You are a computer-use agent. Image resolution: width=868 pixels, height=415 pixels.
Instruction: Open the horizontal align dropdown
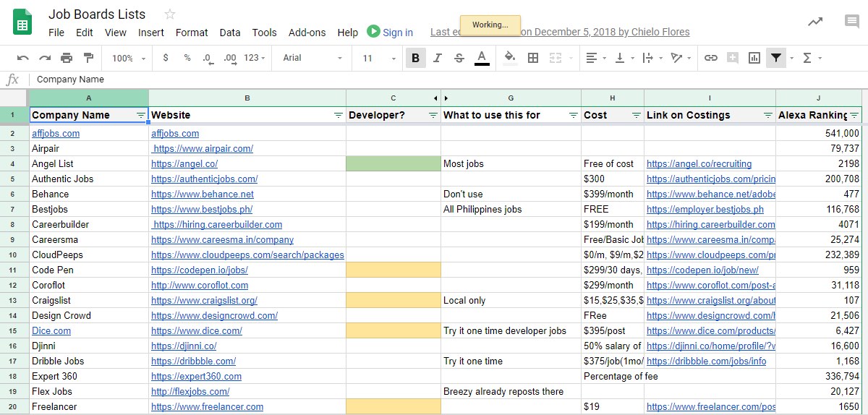coord(595,58)
